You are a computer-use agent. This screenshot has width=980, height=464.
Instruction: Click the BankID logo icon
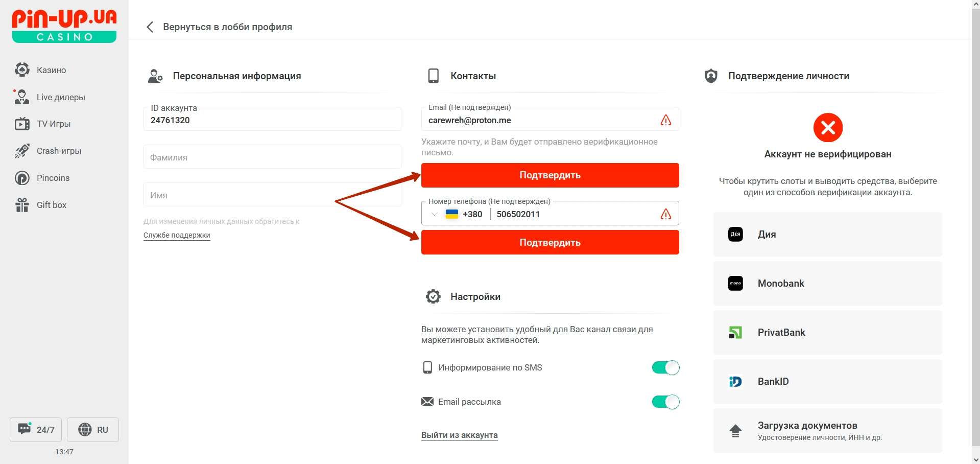(x=735, y=382)
